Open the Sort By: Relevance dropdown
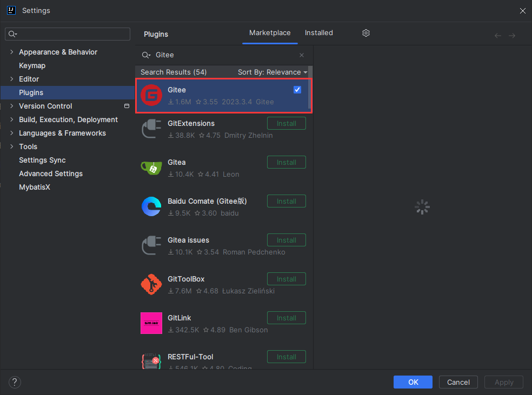Screen dimensions: 532x395 [272, 72]
